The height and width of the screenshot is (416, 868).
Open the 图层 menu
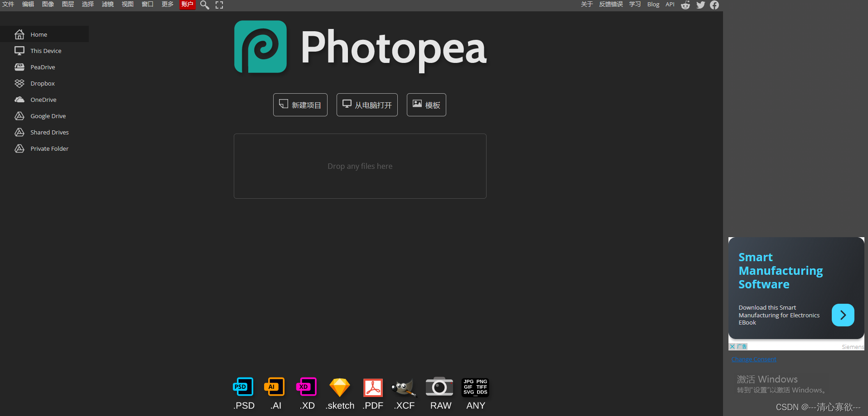[68, 5]
